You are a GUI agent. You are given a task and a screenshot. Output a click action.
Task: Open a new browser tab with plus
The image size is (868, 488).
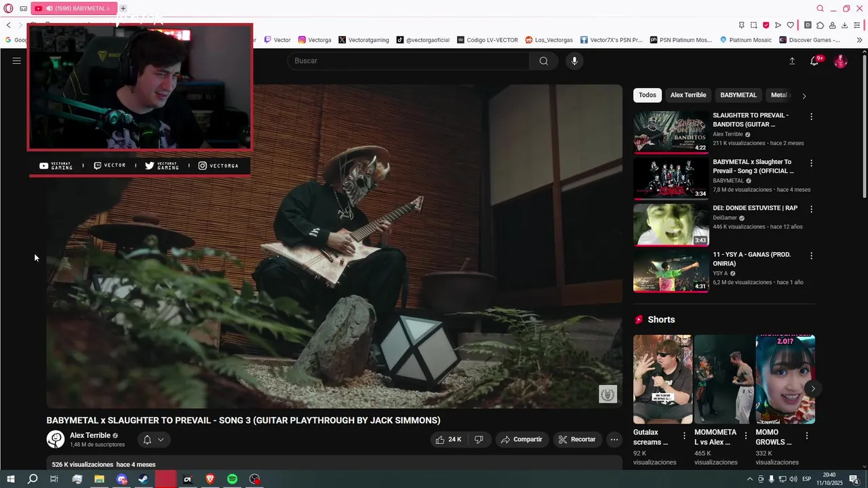coord(123,8)
